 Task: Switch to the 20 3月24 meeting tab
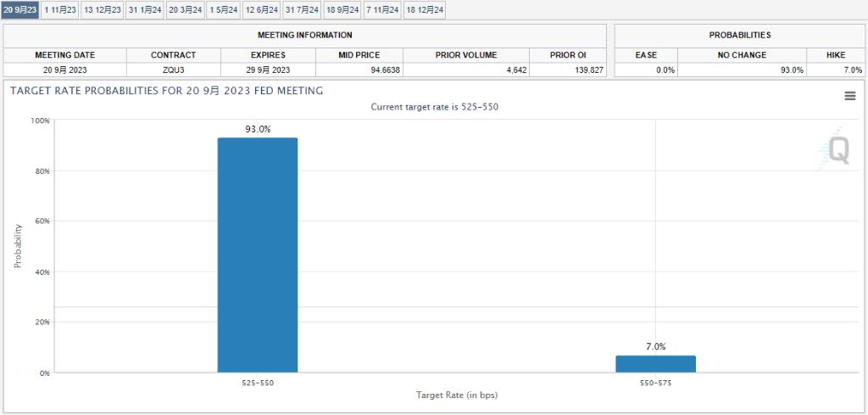(186, 10)
